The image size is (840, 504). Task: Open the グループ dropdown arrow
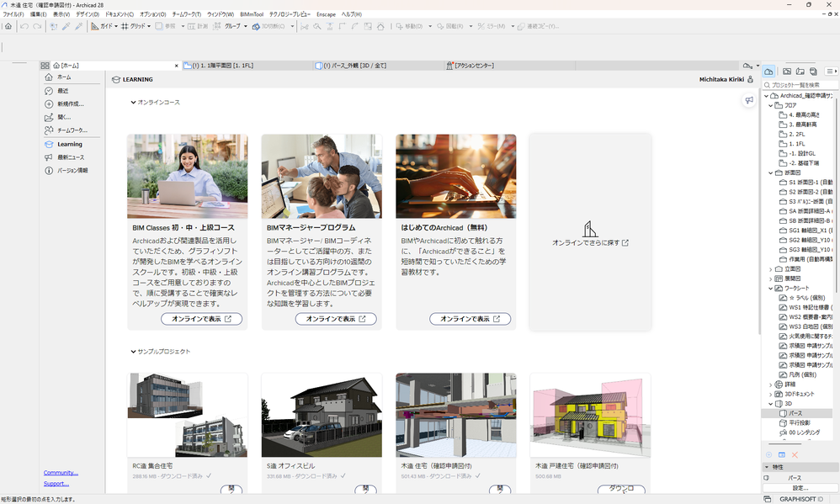coord(246,26)
